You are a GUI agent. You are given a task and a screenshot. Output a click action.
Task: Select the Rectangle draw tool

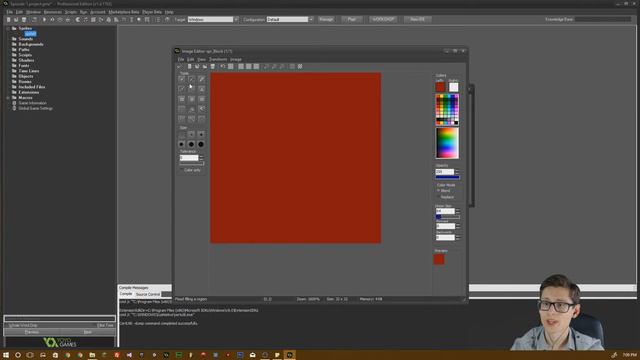tap(182, 99)
